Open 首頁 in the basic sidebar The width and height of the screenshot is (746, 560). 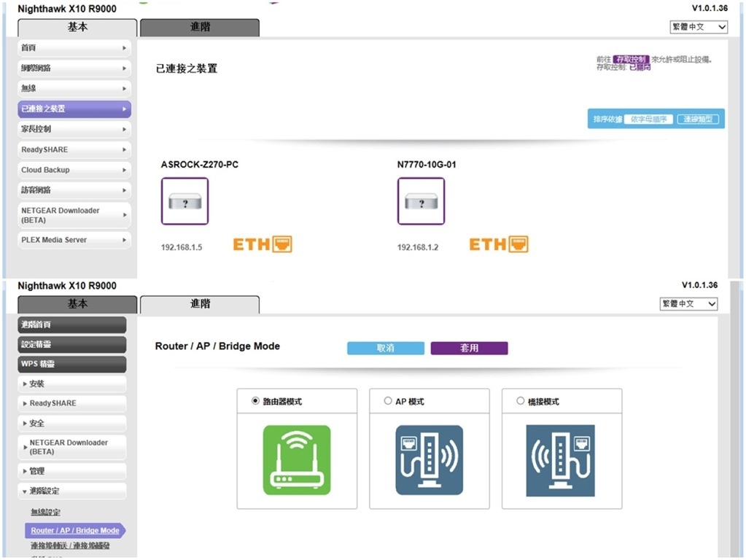(x=74, y=48)
